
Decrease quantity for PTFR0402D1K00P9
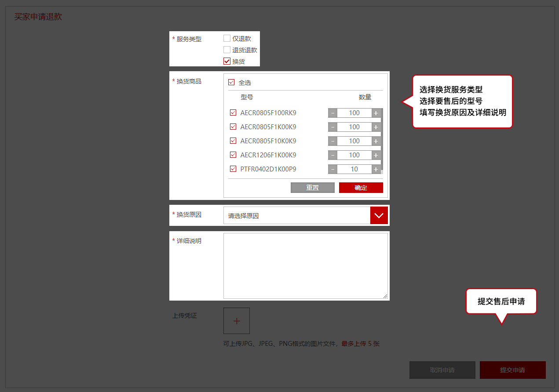coord(333,169)
